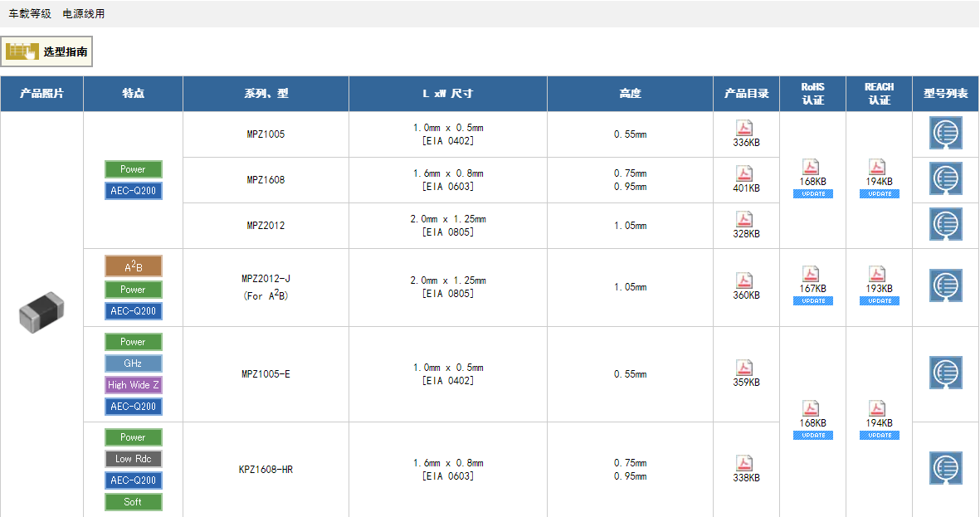Click the green Soft feature tag
Screen dimensions: 980x517
pyautogui.click(x=133, y=502)
